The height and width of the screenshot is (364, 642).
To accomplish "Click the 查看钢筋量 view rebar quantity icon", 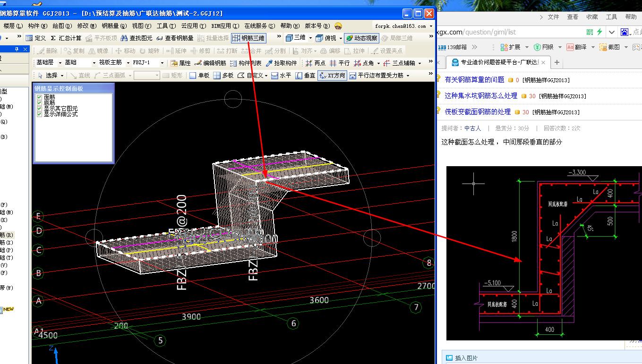I will (x=174, y=38).
